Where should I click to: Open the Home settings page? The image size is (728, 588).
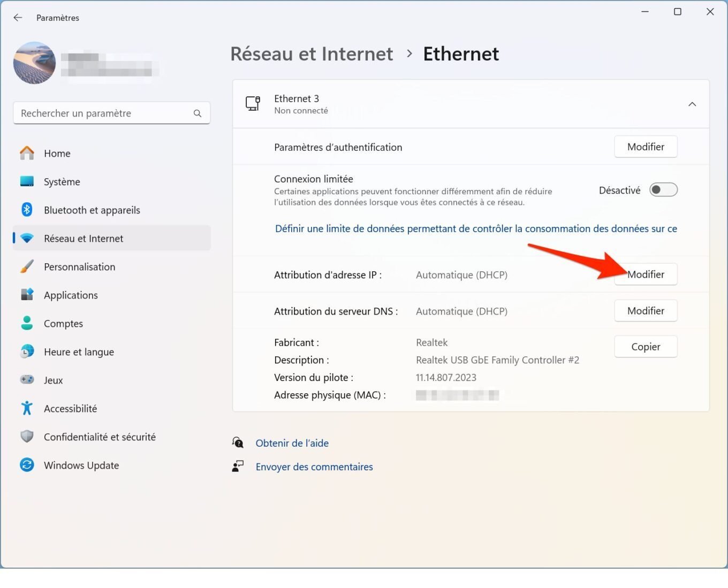click(111, 154)
